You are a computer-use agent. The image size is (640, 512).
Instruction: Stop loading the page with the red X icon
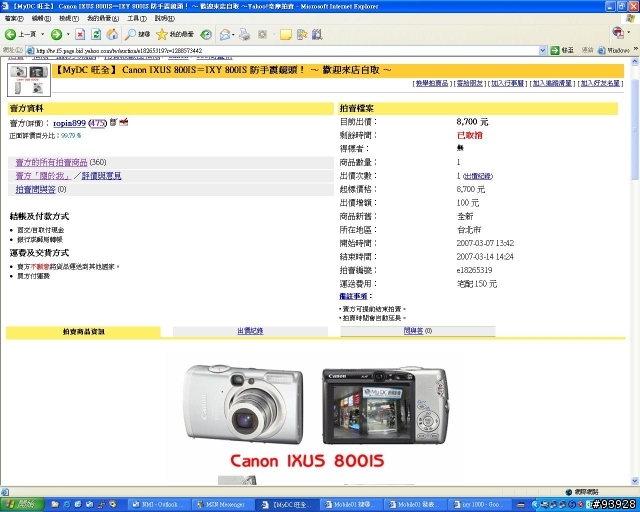(80, 34)
